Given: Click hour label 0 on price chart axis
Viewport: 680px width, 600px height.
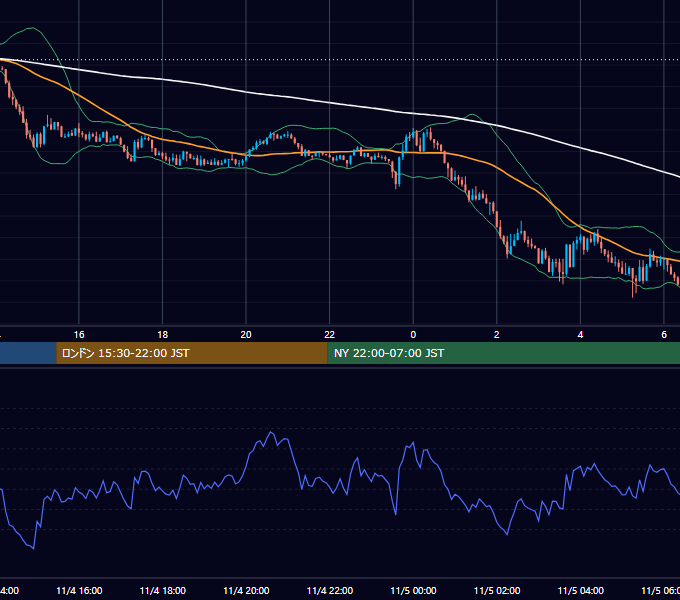Looking at the screenshot, I should (413, 335).
